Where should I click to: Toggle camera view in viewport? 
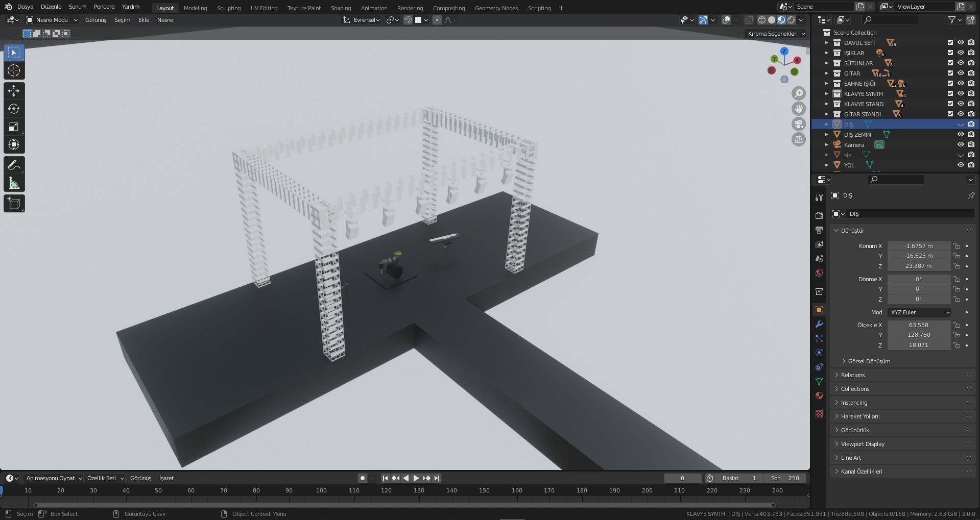pyautogui.click(x=799, y=124)
